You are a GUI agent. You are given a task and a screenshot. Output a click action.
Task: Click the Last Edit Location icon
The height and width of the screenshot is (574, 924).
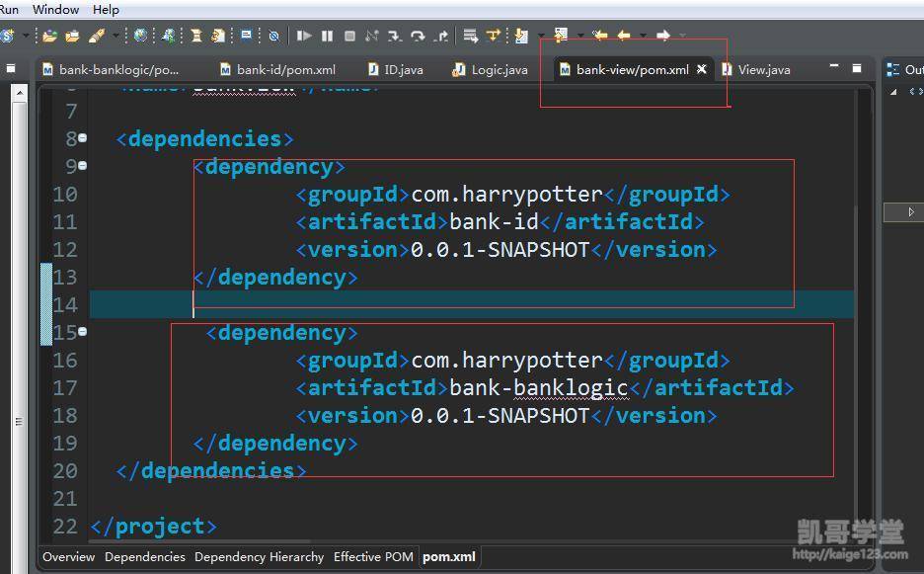[600, 36]
